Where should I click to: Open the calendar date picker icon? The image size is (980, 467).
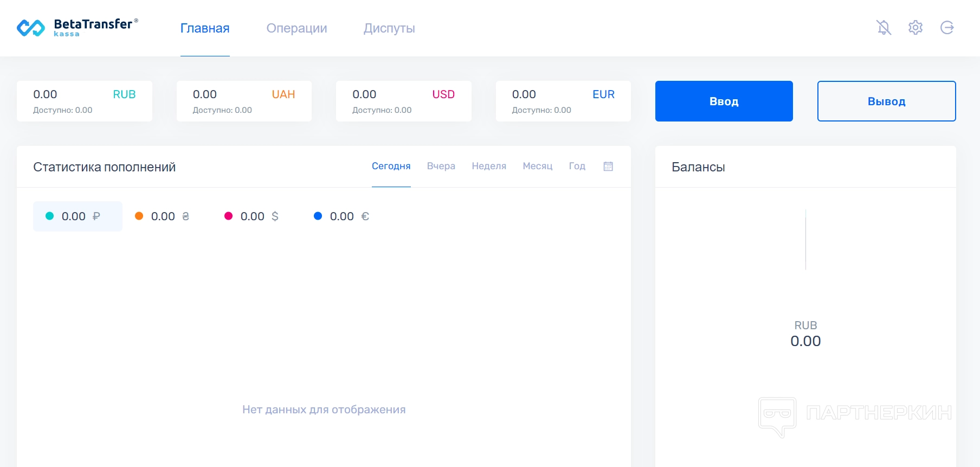pos(608,167)
